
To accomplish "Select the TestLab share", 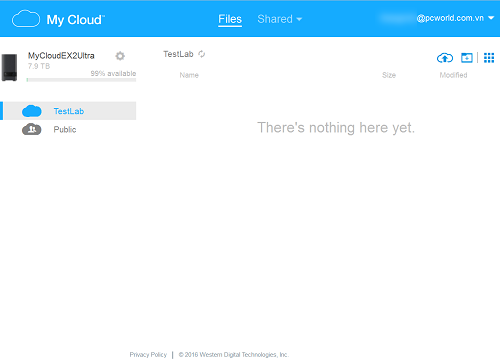I will [69, 111].
